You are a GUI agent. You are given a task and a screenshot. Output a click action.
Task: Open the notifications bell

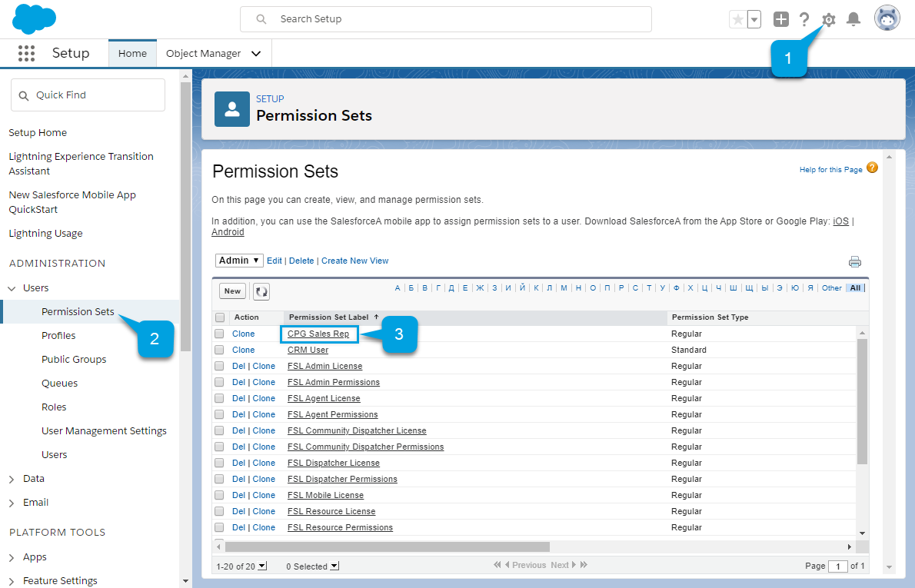click(x=853, y=18)
